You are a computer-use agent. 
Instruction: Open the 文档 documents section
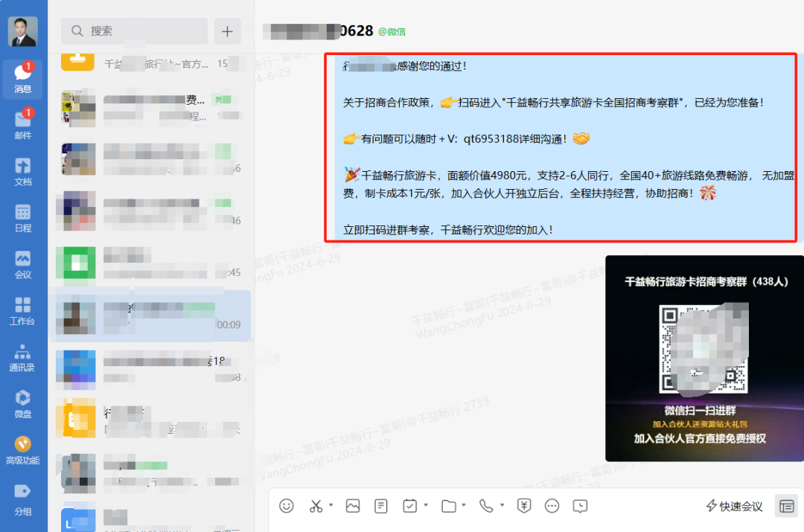(23, 172)
